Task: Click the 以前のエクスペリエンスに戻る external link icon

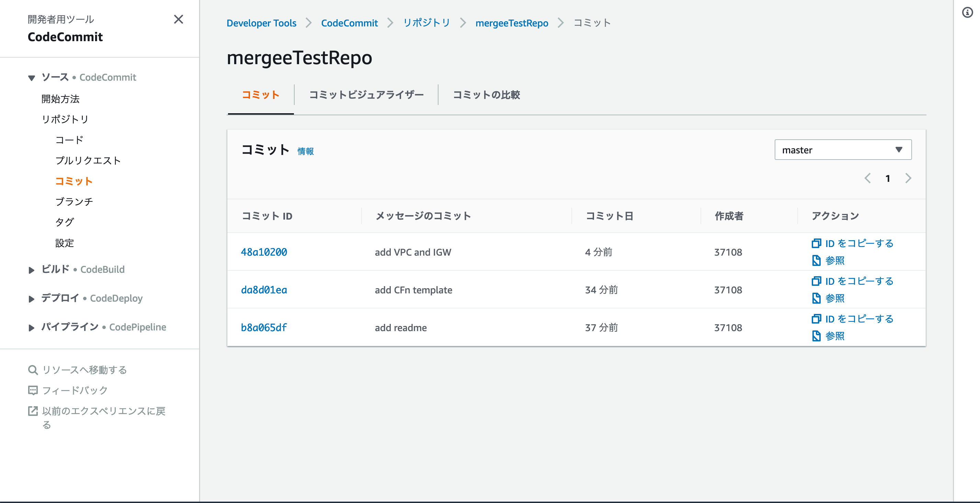Action: click(x=33, y=411)
